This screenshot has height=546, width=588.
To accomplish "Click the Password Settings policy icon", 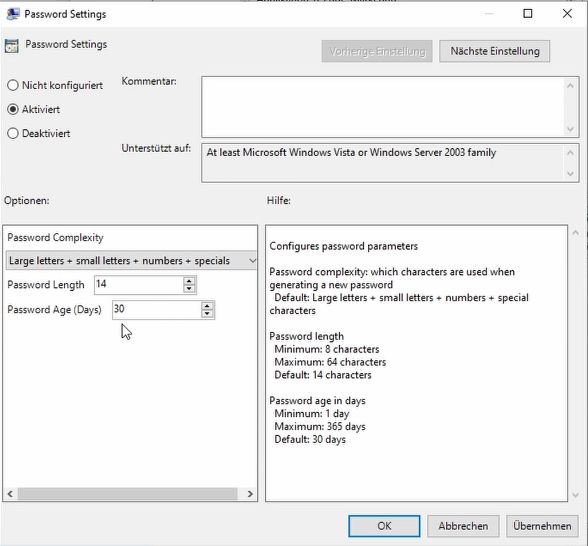I will tap(12, 46).
